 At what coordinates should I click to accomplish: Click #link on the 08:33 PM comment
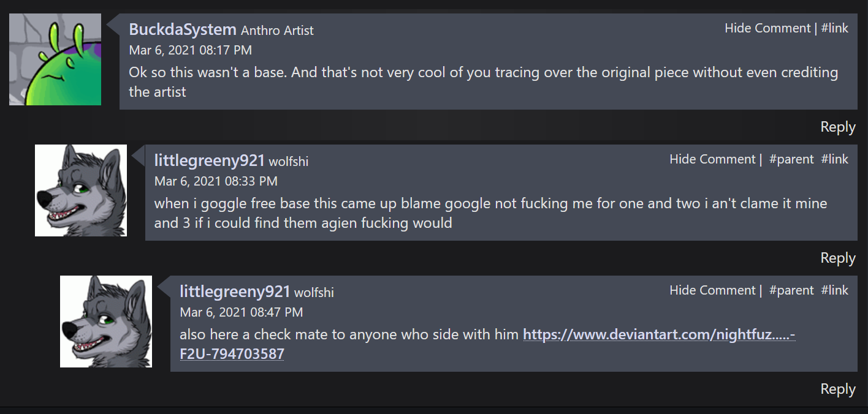click(x=835, y=159)
